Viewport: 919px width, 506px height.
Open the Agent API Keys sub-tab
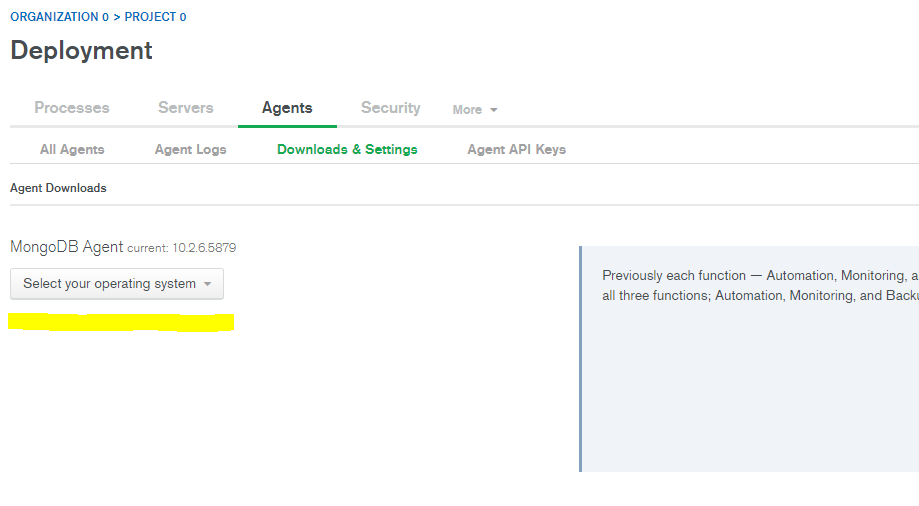[x=516, y=149]
